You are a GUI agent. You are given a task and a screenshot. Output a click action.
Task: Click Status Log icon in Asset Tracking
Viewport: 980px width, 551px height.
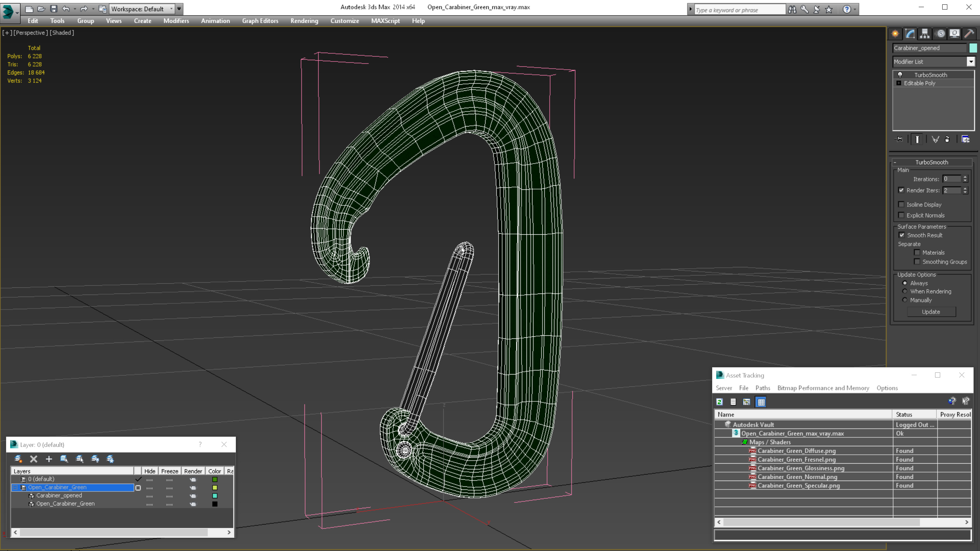(x=733, y=402)
